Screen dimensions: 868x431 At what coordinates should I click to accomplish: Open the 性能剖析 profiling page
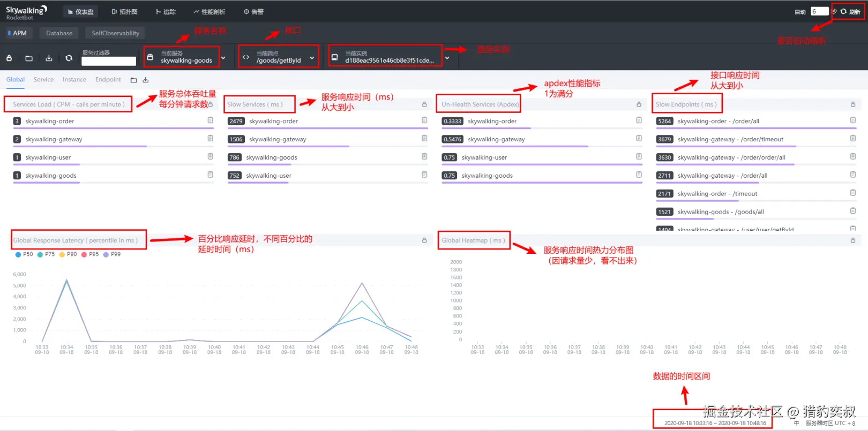pos(209,12)
